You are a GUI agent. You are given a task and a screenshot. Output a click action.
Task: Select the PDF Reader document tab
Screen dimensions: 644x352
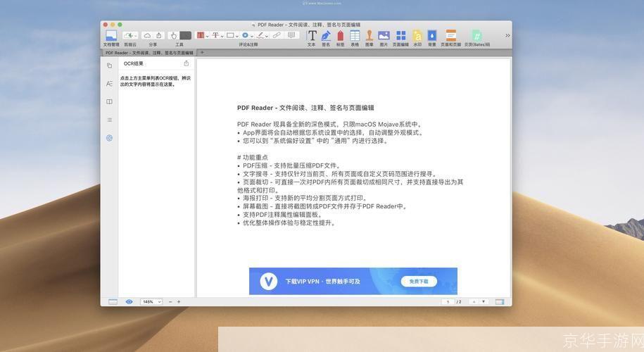tap(149, 53)
